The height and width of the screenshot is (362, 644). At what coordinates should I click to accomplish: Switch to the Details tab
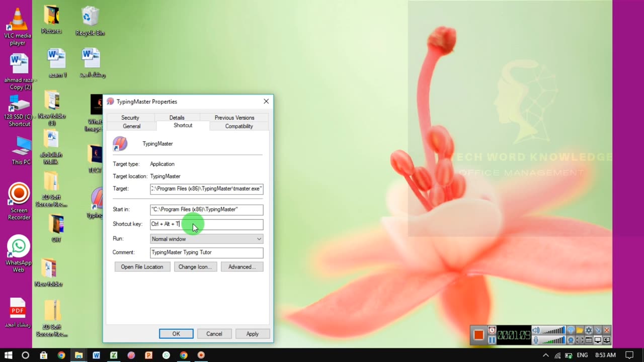pyautogui.click(x=177, y=118)
